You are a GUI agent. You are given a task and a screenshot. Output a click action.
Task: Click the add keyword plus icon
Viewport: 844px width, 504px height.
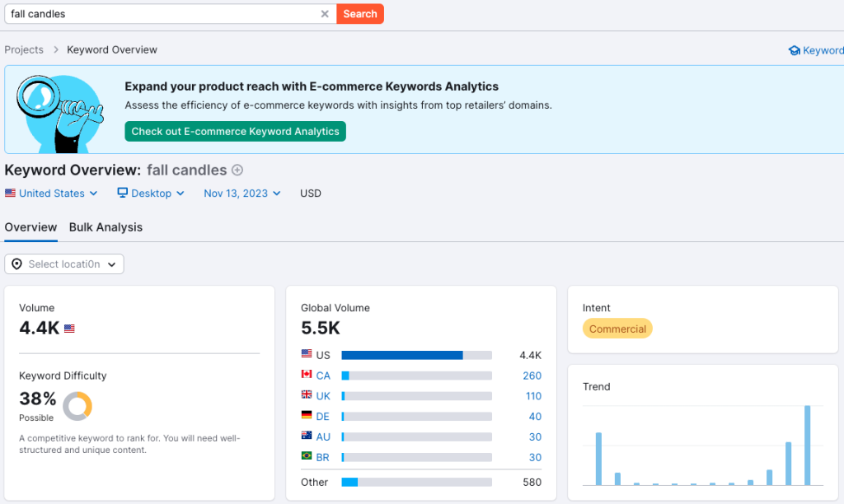click(237, 170)
